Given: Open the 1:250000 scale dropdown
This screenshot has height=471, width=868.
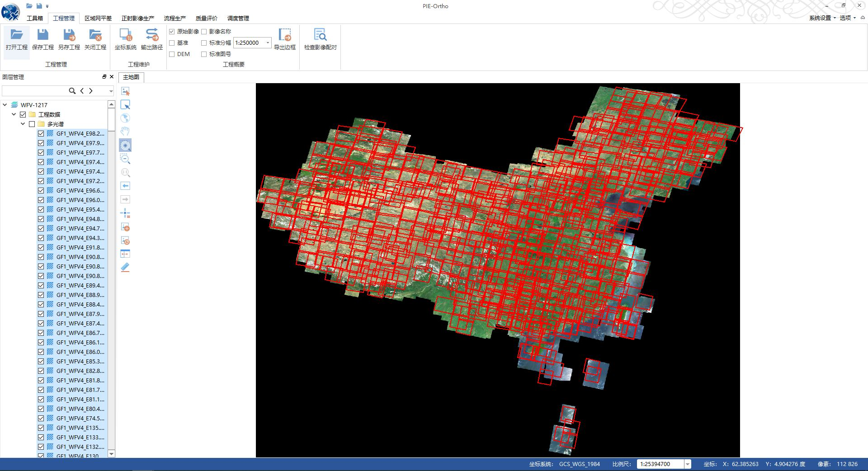Looking at the screenshot, I should tap(267, 43).
